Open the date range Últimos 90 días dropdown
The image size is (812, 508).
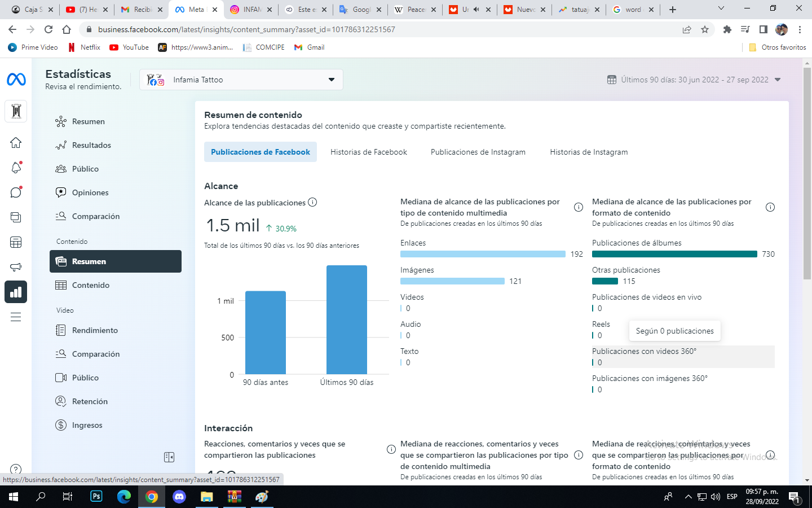[x=694, y=80]
